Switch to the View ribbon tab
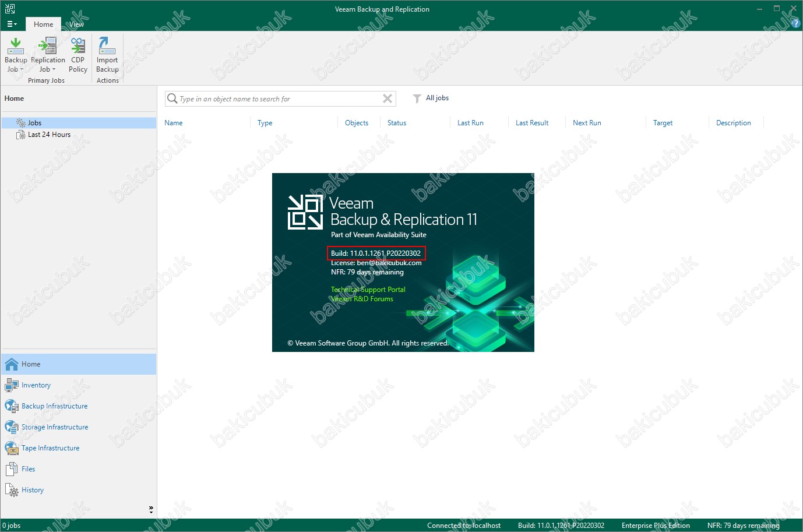The image size is (803, 532). [76, 24]
